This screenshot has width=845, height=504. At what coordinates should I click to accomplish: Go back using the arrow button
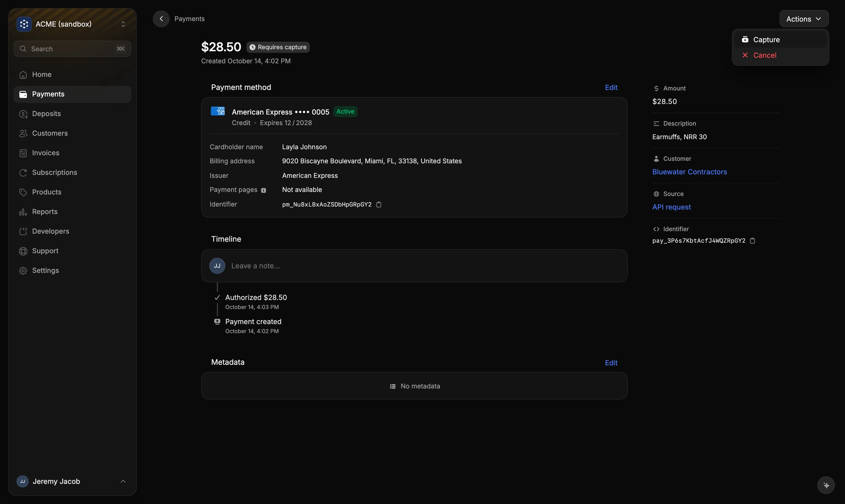click(x=161, y=19)
